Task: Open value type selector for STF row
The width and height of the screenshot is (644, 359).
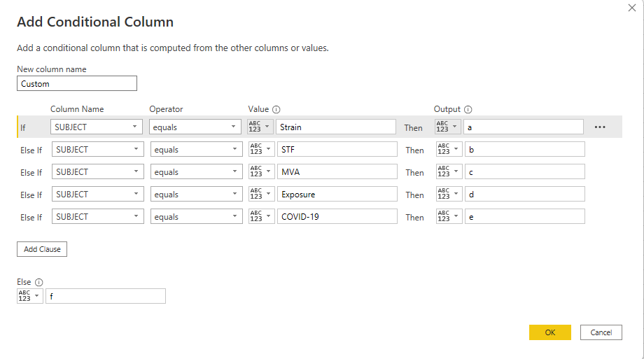Action: [262, 149]
